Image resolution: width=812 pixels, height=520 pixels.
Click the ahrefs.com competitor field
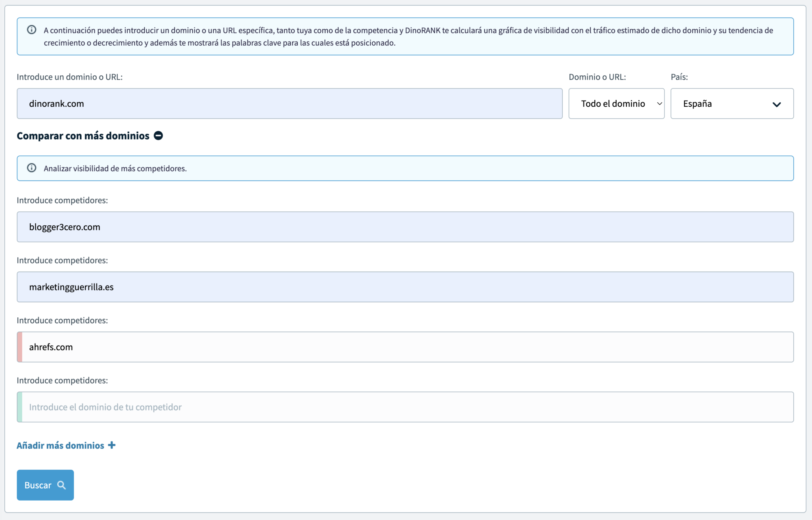[x=405, y=347]
